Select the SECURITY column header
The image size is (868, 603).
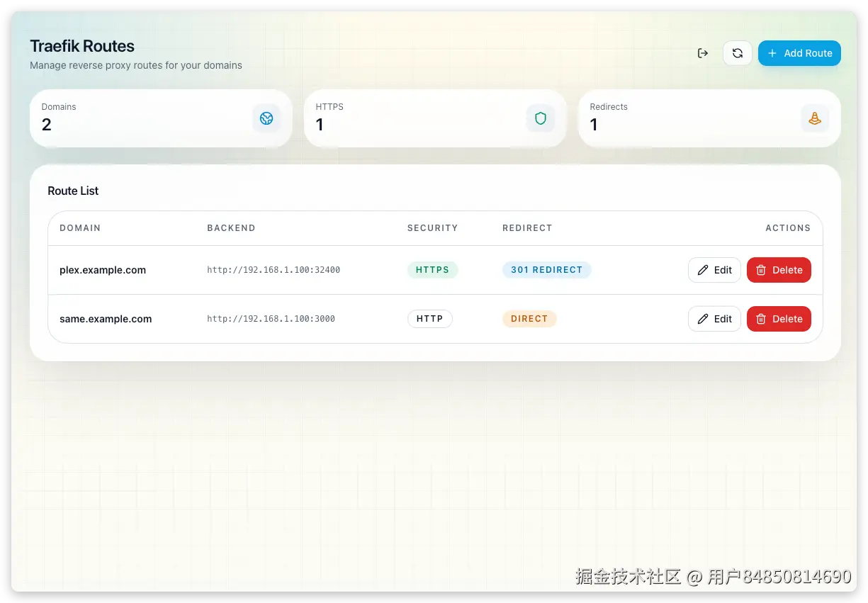pyautogui.click(x=432, y=228)
